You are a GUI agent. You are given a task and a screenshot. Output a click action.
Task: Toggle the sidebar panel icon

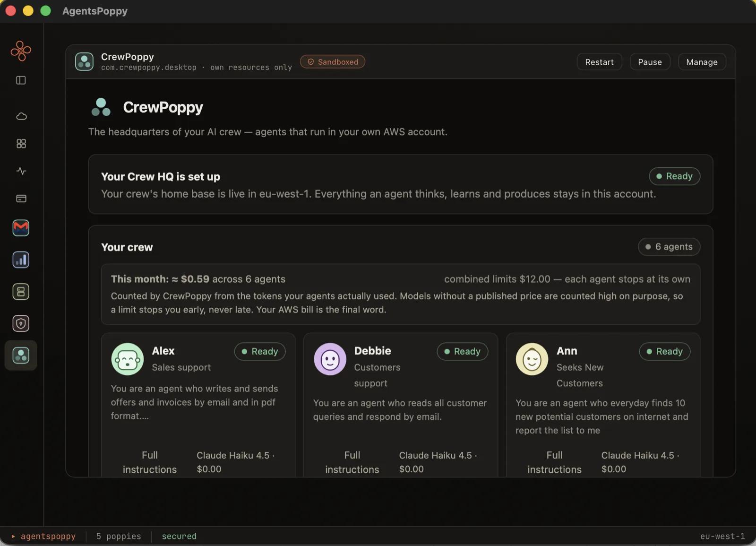pyautogui.click(x=21, y=80)
